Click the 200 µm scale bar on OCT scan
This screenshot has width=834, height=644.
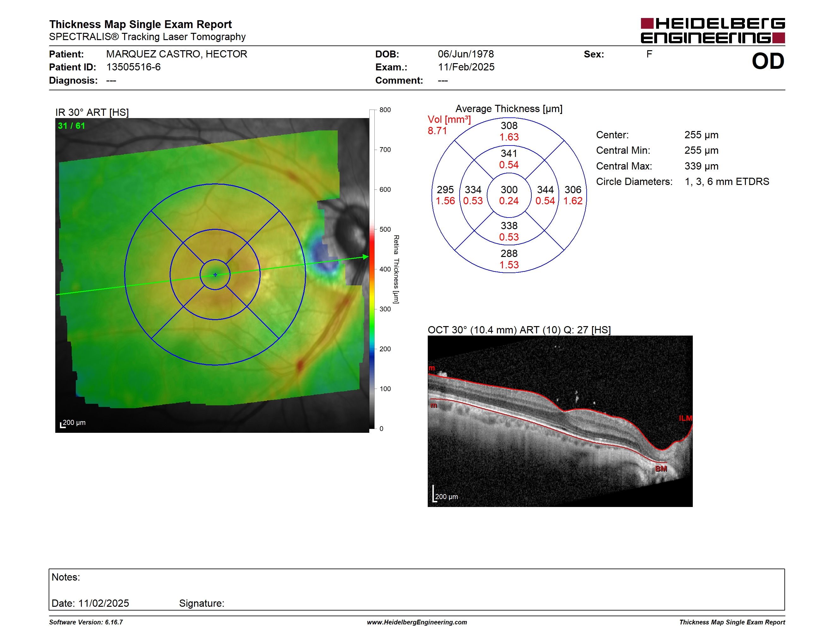[x=445, y=494]
